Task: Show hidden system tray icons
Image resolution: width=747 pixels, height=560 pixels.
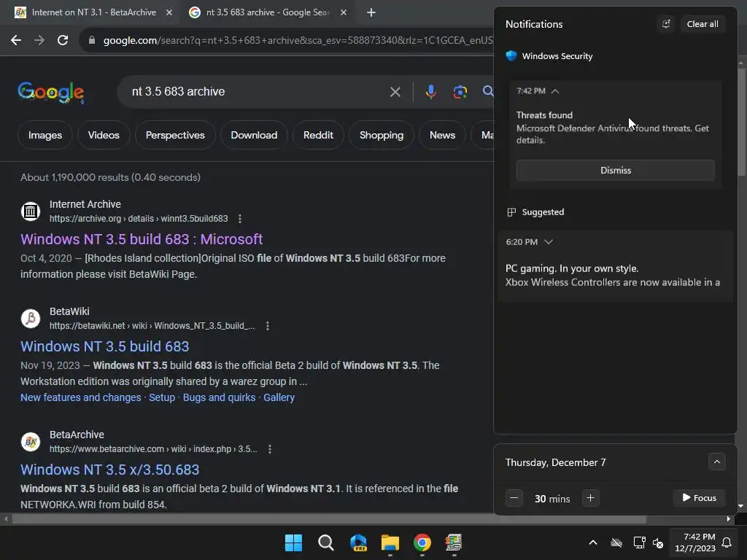Action: (x=593, y=542)
